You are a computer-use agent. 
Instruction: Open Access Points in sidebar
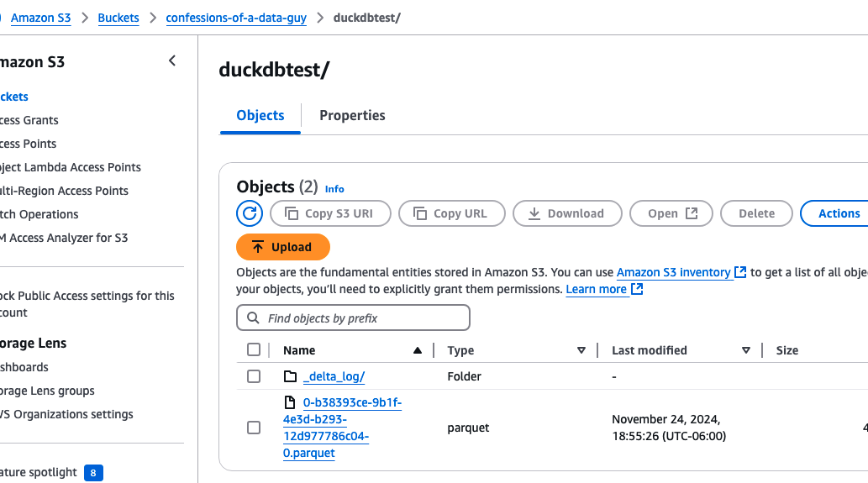tap(29, 144)
